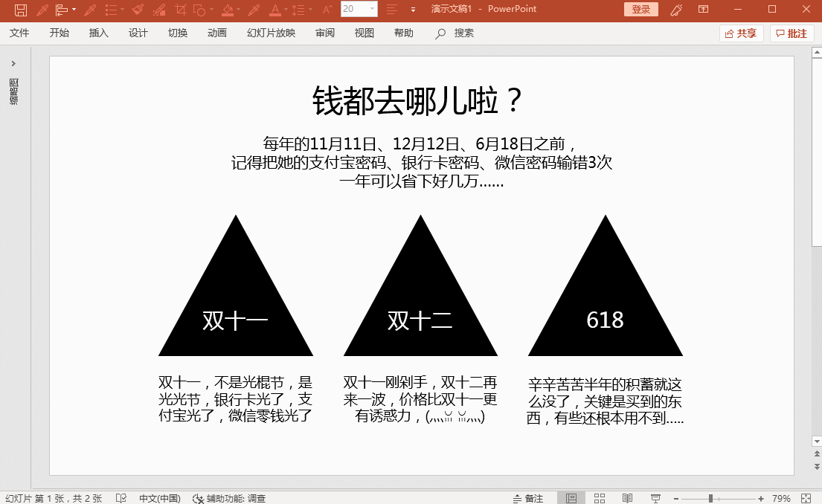Click the zoom out minus button
Viewport: 822px width, 504px height.
click(676, 499)
